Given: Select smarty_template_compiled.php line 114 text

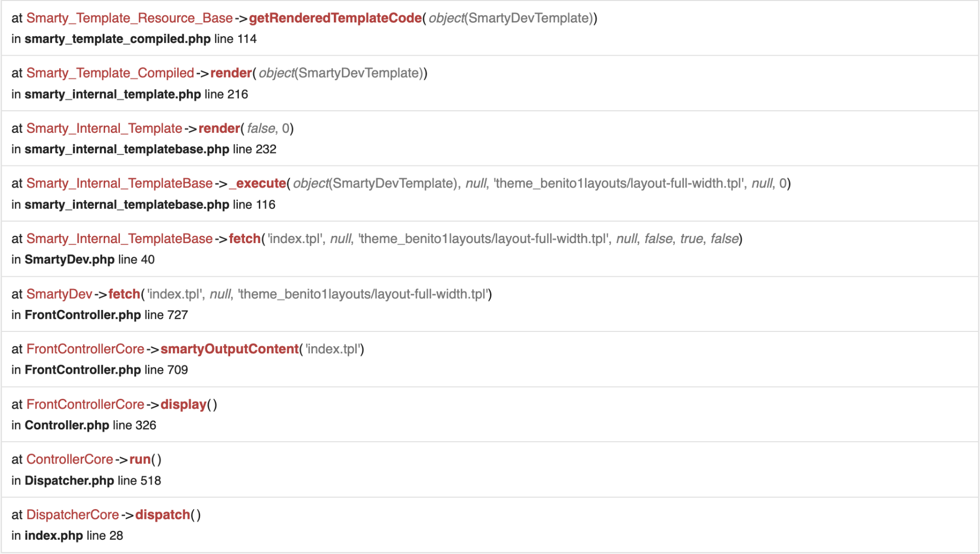Looking at the screenshot, I should (134, 39).
